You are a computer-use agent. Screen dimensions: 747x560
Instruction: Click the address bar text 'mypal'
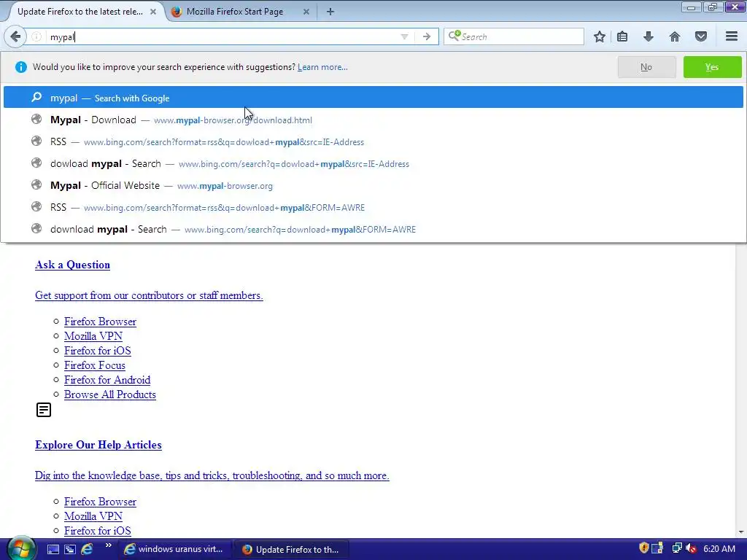tap(62, 37)
